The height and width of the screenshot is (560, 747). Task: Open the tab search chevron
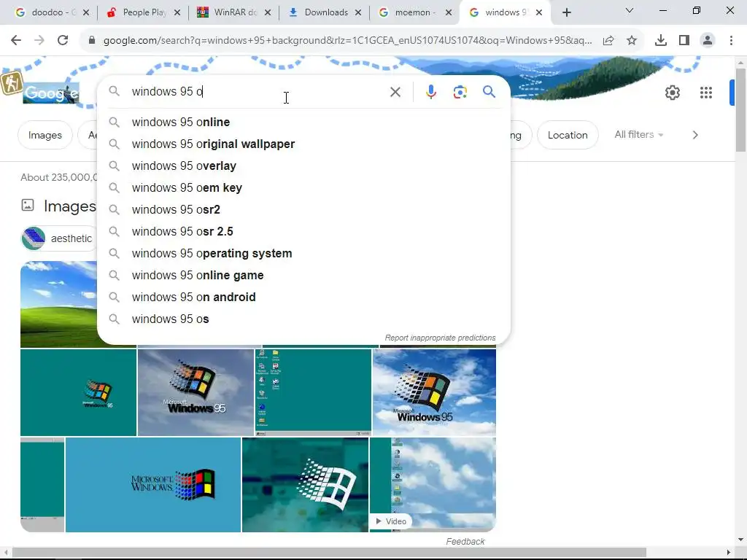[630, 10]
